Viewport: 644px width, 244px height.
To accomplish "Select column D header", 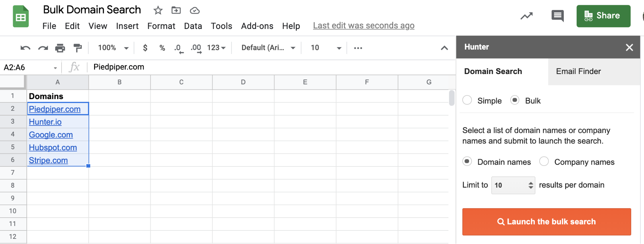I will [x=243, y=82].
